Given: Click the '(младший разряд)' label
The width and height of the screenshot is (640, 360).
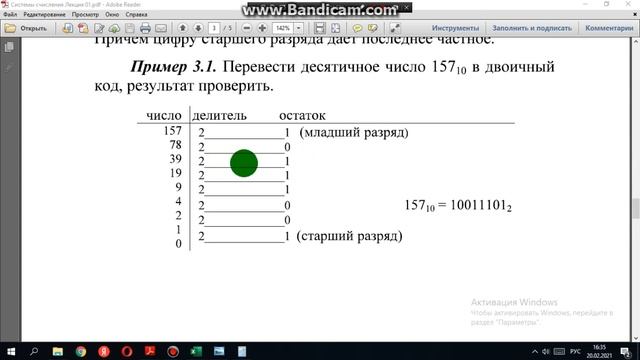Looking at the screenshot, I should click(x=354, y=132).
